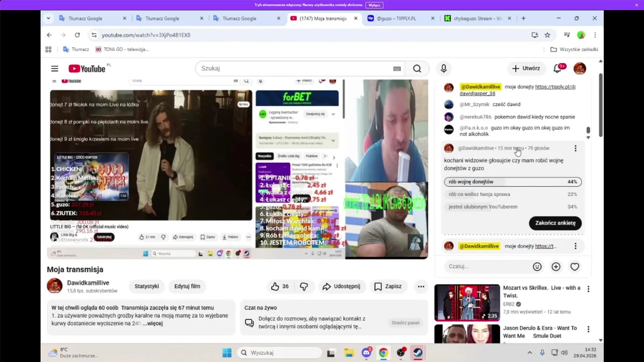Open a new browser tab
The height and width of the screenshot is (362, 644).
[523, 18]
